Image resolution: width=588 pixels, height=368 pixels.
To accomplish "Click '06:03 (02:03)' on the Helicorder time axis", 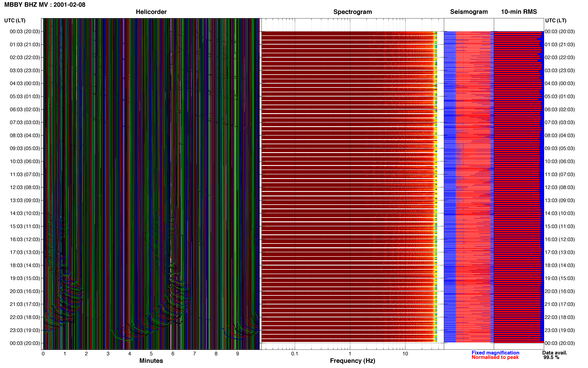I will pyautogui.click(x=25, y=110).
